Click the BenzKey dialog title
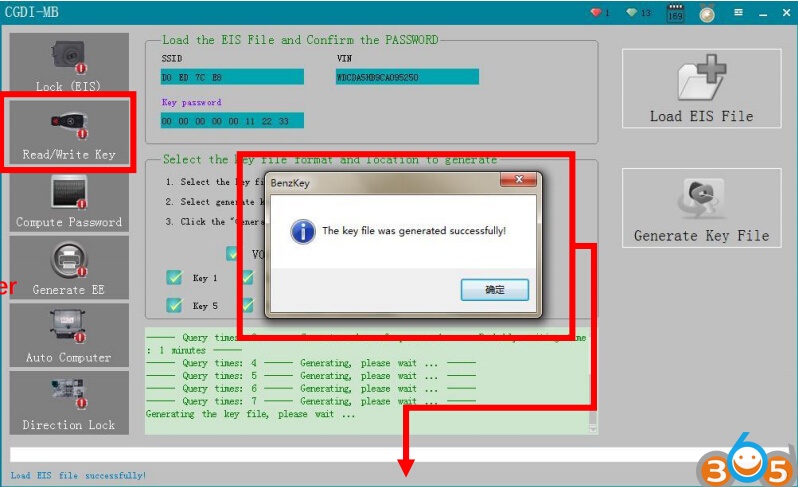This screenshot has height=487, width=798. pos(290,183)
